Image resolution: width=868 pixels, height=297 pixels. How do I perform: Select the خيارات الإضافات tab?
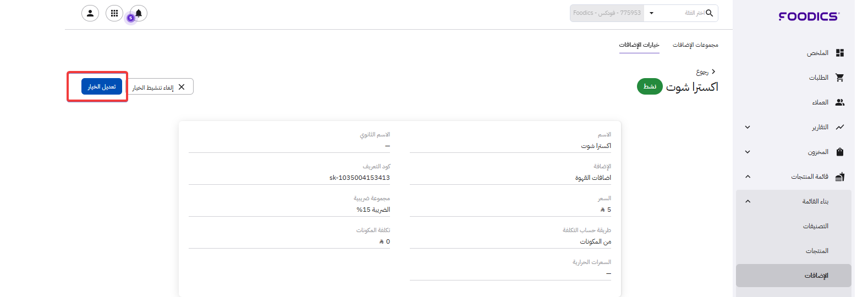click(x=639, y=45)
